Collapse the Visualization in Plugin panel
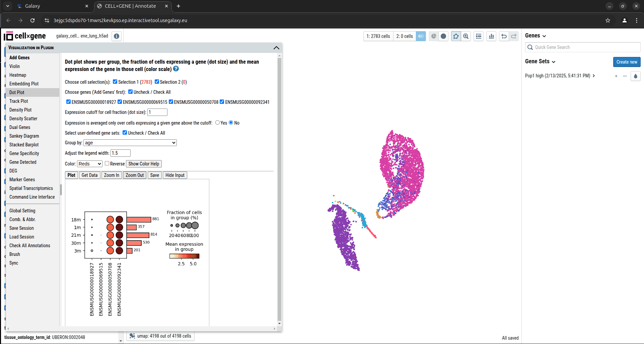This screenshot has width=644, height=344. 276,48
